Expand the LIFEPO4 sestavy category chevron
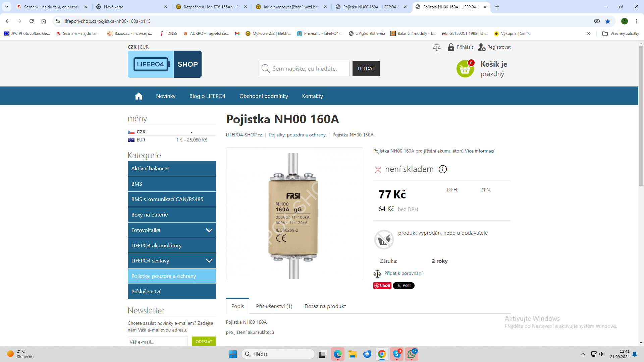This screenshot has height=362, width=644. click(209, 261)
